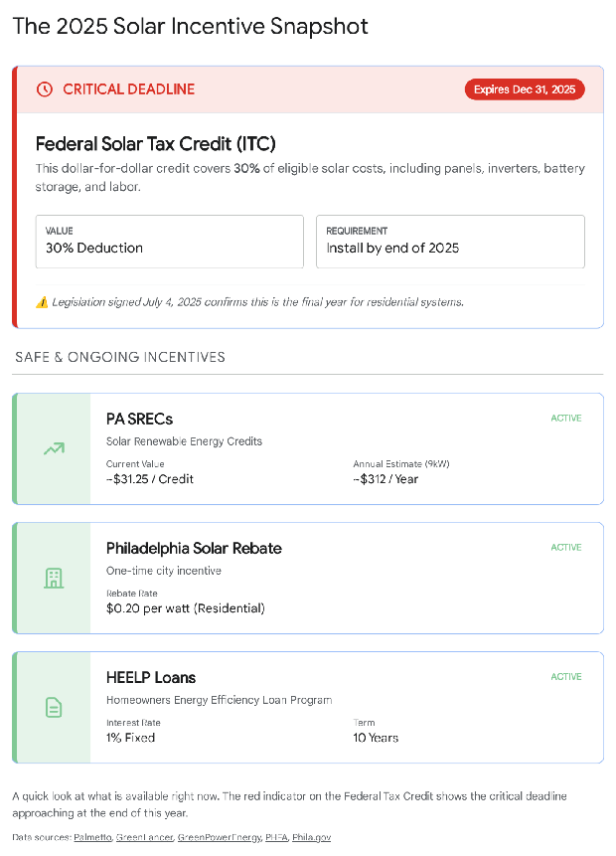Click the clock icon beside Critical Deadline
Viewport: 616px width, 856px height.
44,89
